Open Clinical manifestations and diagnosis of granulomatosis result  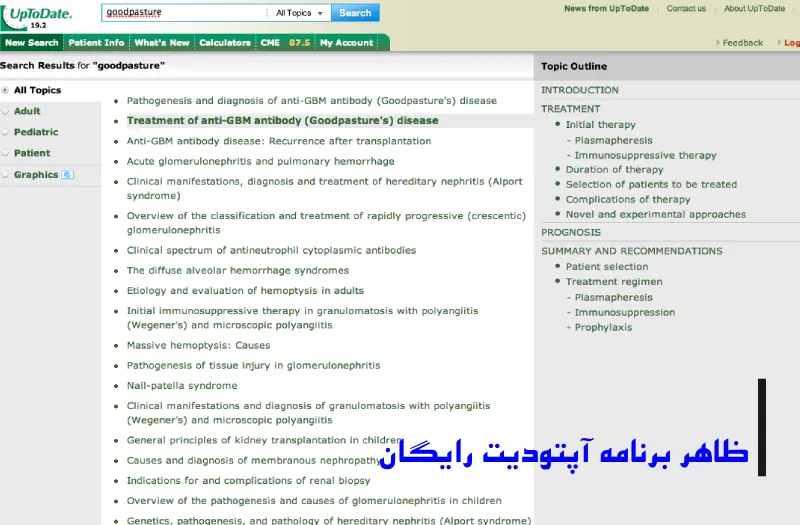[309, 413]
